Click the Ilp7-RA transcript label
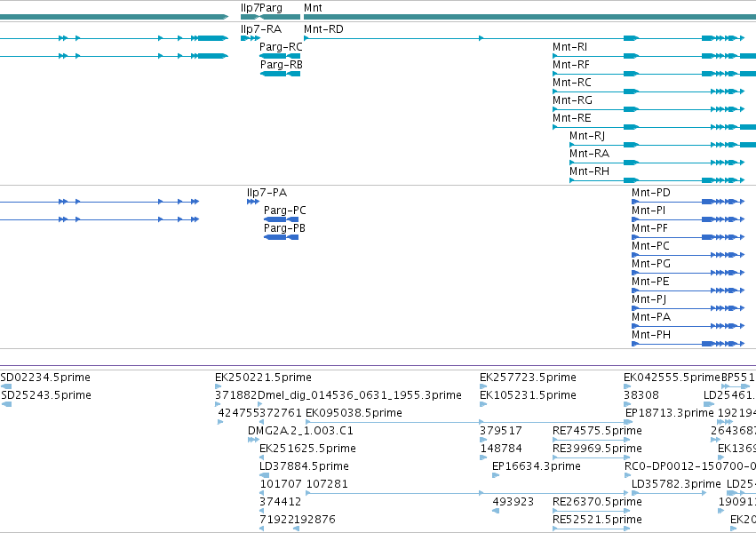The image size is (756, 533). point(261,29)
